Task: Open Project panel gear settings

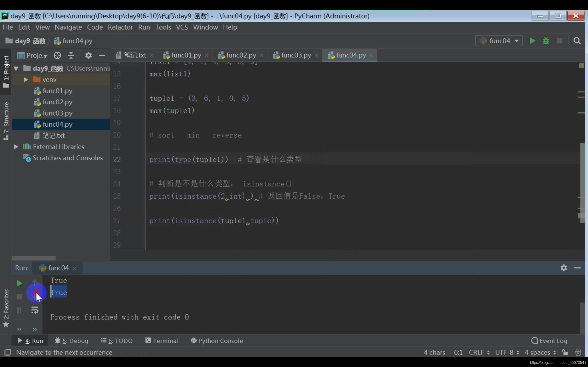Action: point(88,56)
